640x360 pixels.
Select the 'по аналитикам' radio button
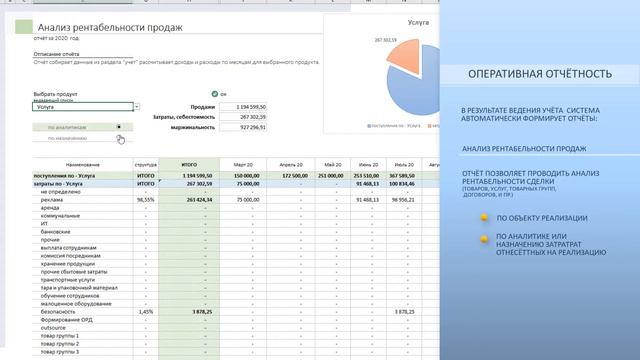119,127
